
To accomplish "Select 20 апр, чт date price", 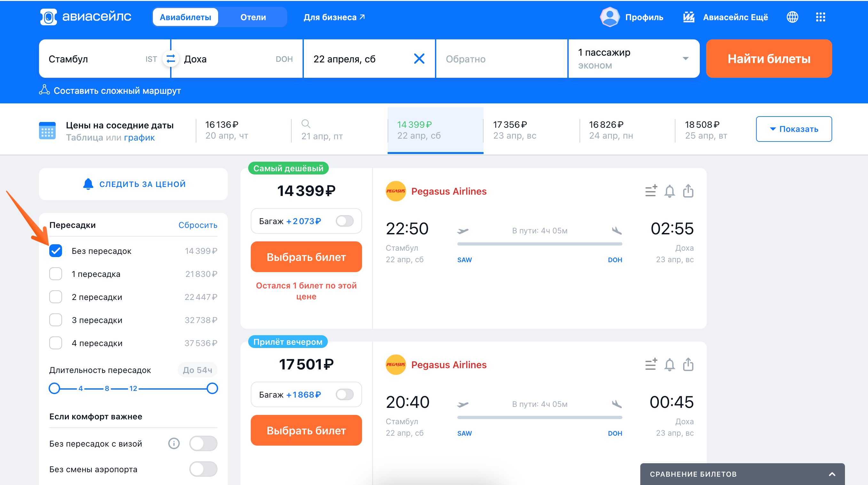I will pos(227,130).
